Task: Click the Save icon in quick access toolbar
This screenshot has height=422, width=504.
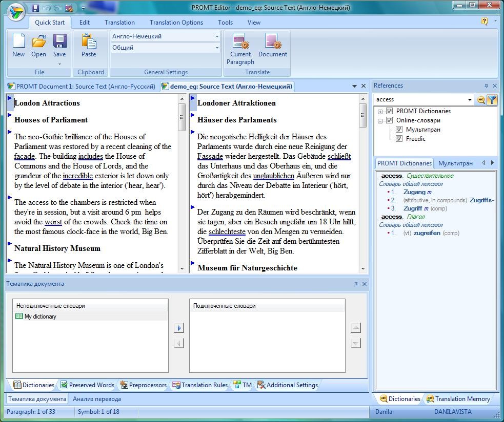Action: tap(35, 8)
